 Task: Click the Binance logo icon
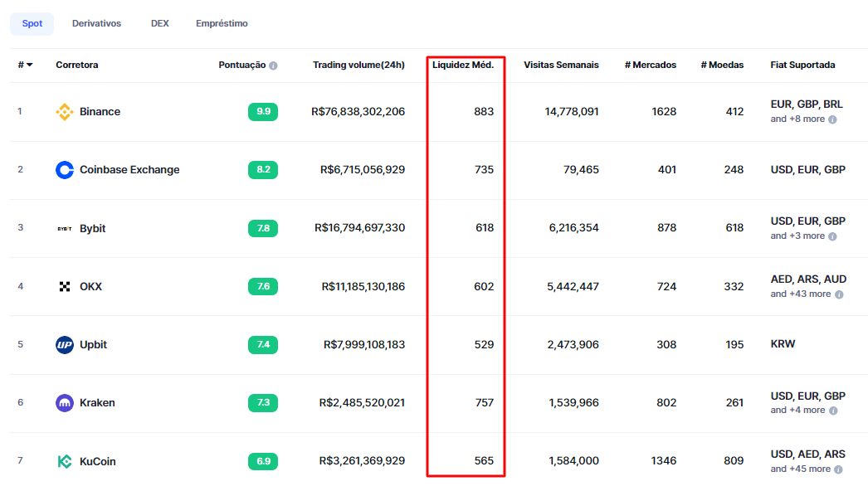(x=64, y=112)
